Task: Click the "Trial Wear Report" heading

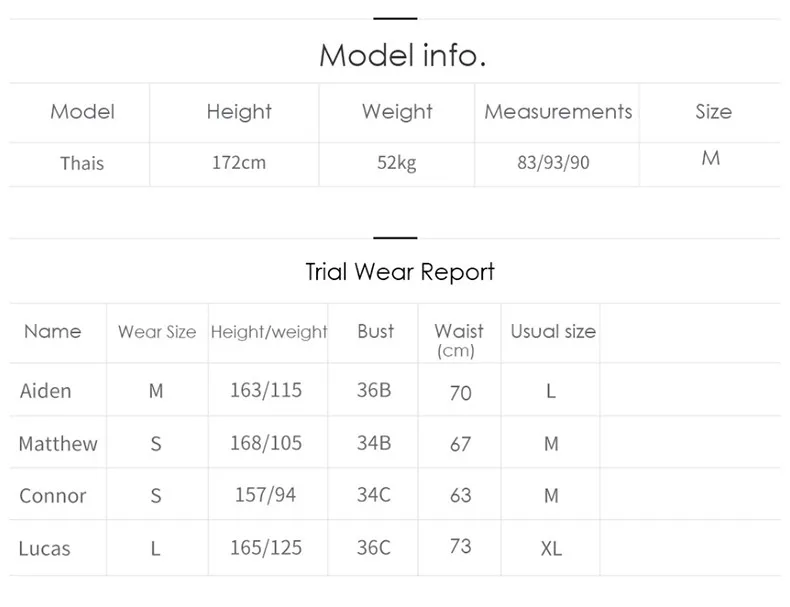Action: point(400,271)
